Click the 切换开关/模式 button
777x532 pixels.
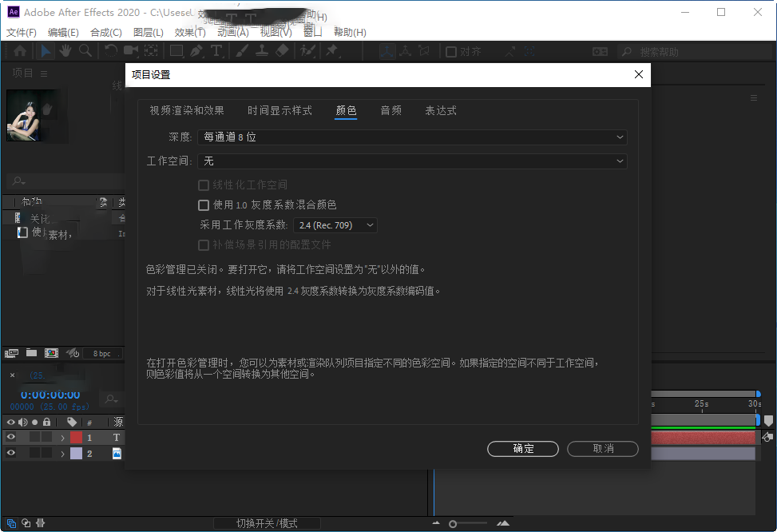(267, 523)
